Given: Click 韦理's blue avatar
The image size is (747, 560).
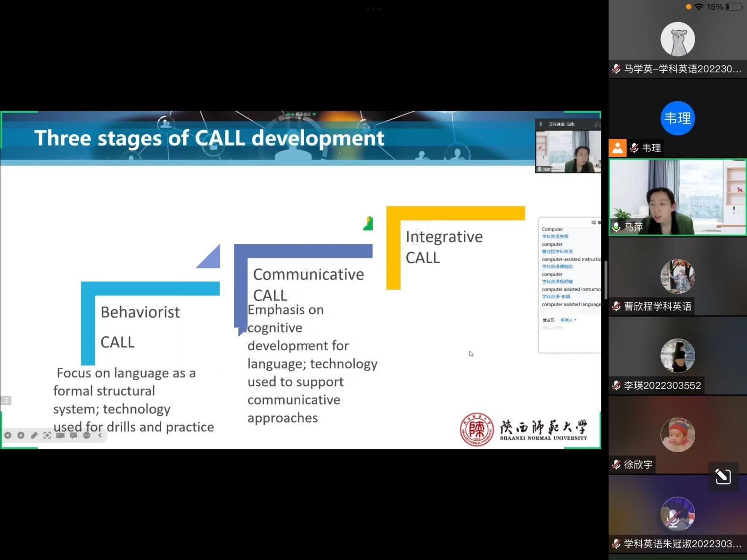Looking at the screenshot, I should click(x=677, y=118).
